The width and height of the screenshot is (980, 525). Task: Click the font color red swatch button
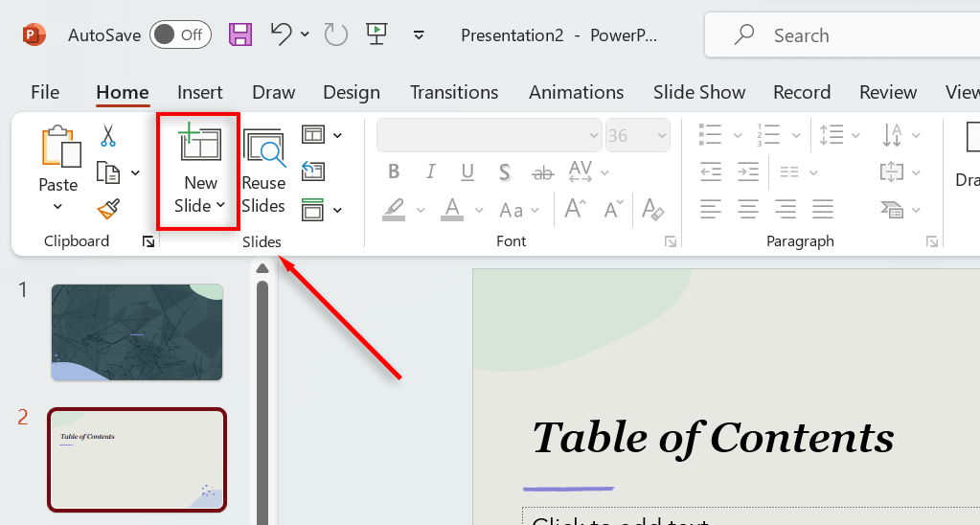453,208
